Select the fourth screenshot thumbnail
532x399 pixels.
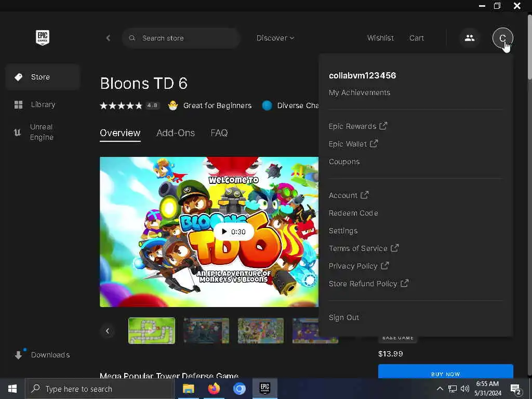[315, 331]
